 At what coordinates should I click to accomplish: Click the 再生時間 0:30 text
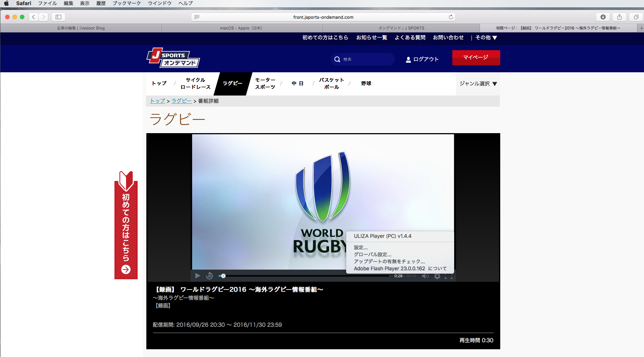(476, 340)
